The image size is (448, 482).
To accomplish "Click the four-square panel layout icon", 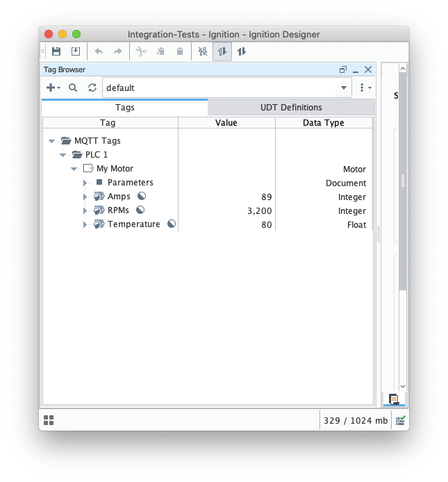I will pyautogui.click(x=49, y=420).
